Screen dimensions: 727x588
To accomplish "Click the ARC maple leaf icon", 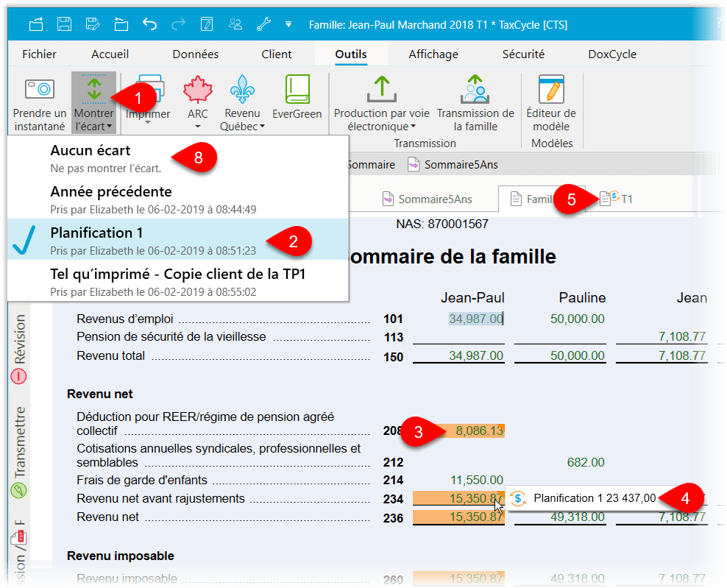I will [x=197, y=89].
